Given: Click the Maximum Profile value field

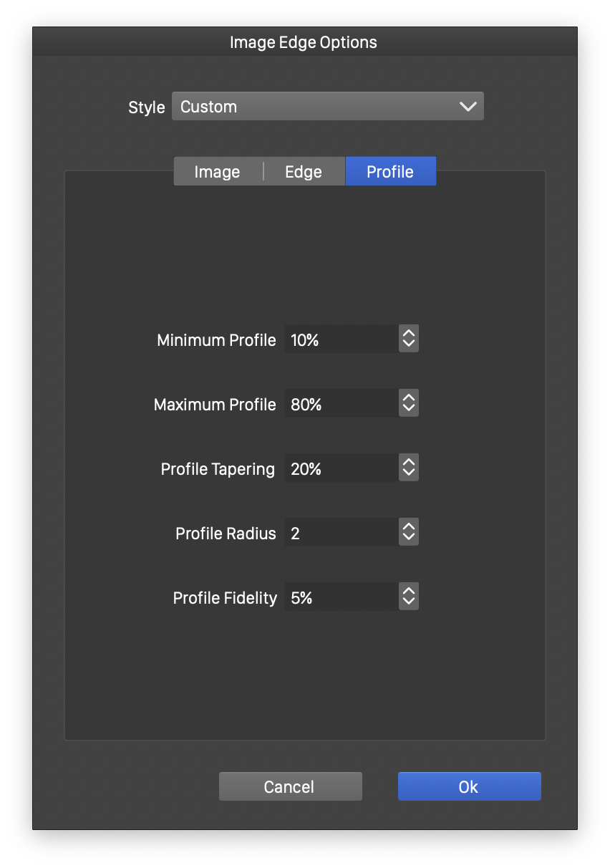Looking at the screenshot, I should (341, 404).
